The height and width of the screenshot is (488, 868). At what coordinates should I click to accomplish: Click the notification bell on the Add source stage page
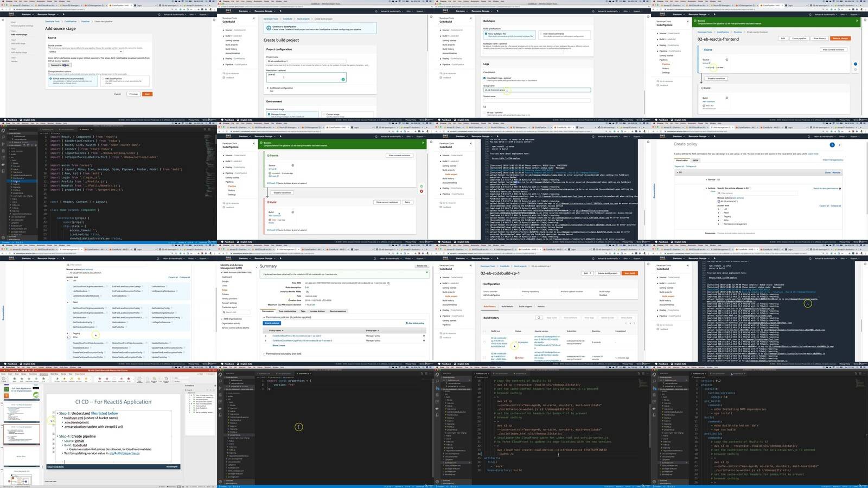pyautogui.click(x=159, y=14)
